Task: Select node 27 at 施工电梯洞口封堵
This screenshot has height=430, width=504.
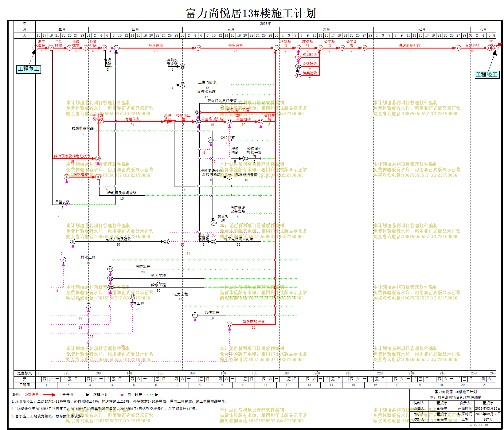Action: coord(214,241)
